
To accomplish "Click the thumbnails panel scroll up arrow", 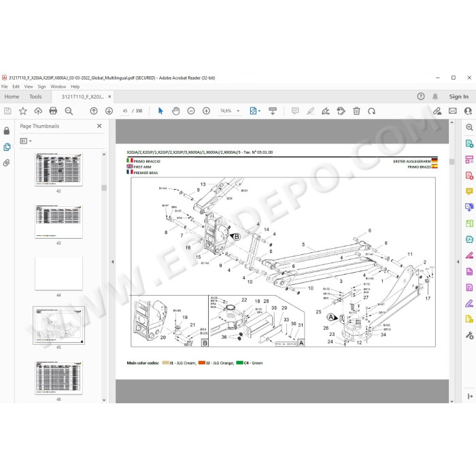I will click(x=104, y=154).
